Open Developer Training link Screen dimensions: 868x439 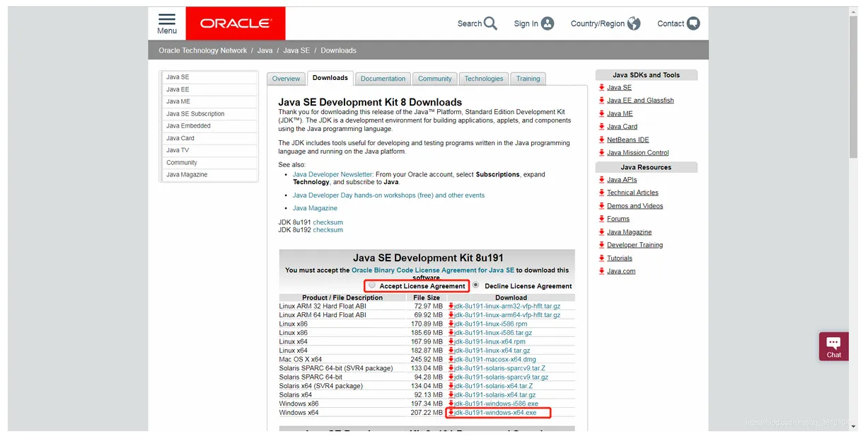point(635,245)
